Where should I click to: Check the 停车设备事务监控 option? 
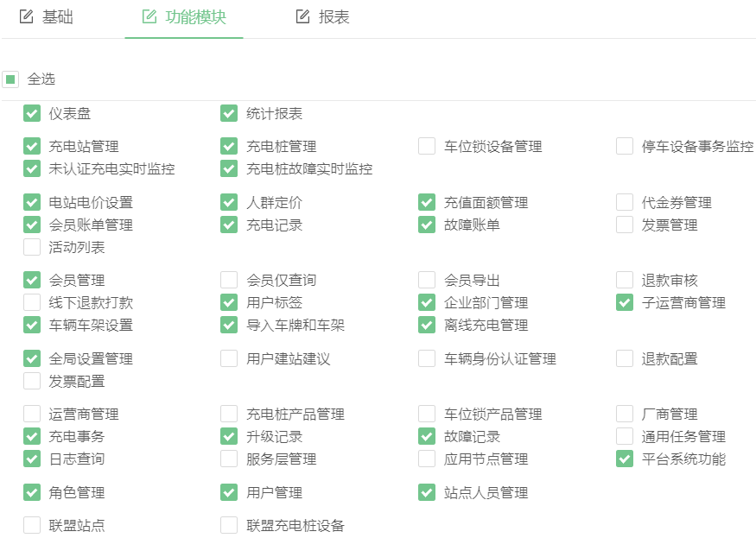tap(625, 146)
